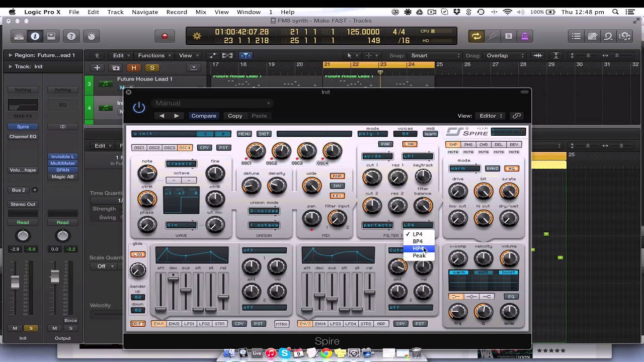Open the Classic oscillator mode selector

click(181, 163)
